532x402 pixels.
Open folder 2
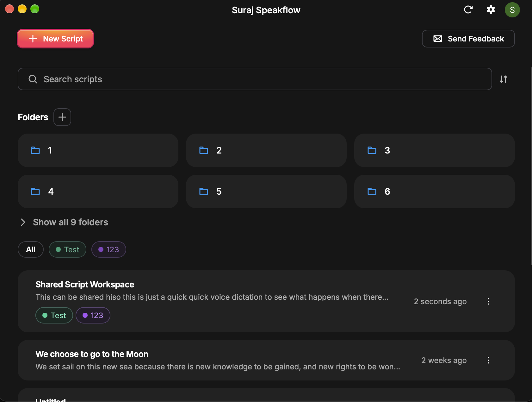tap(266, 150)
